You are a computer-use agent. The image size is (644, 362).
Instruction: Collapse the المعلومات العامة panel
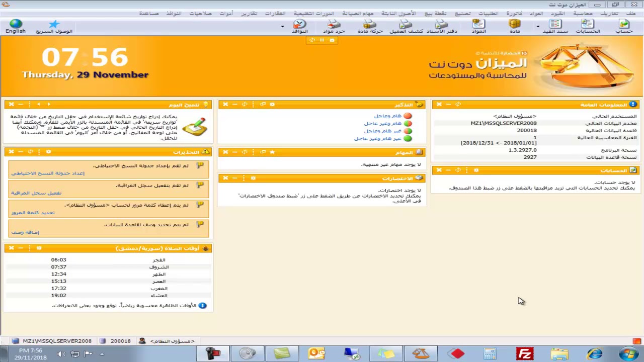[x=448, y=104]
